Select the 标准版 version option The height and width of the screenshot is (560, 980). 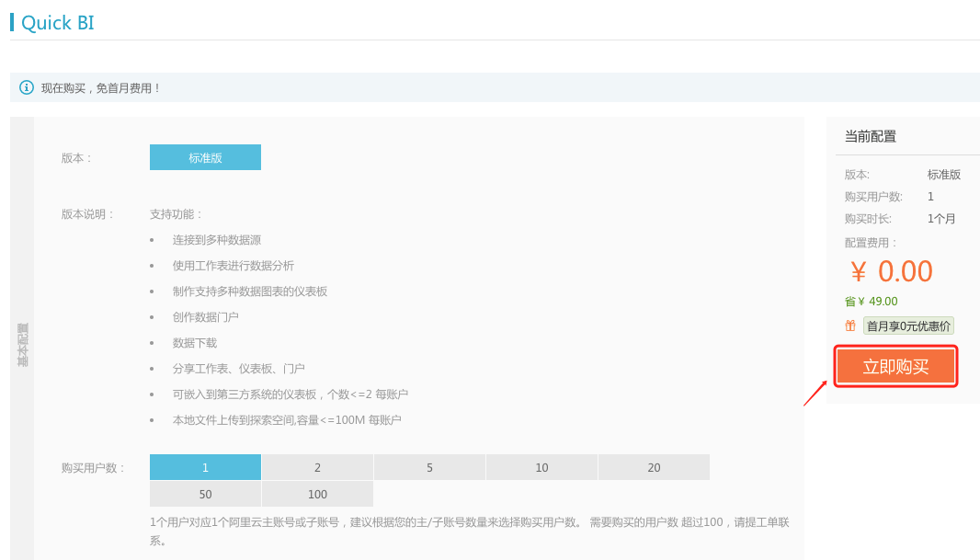pos(205,157)
